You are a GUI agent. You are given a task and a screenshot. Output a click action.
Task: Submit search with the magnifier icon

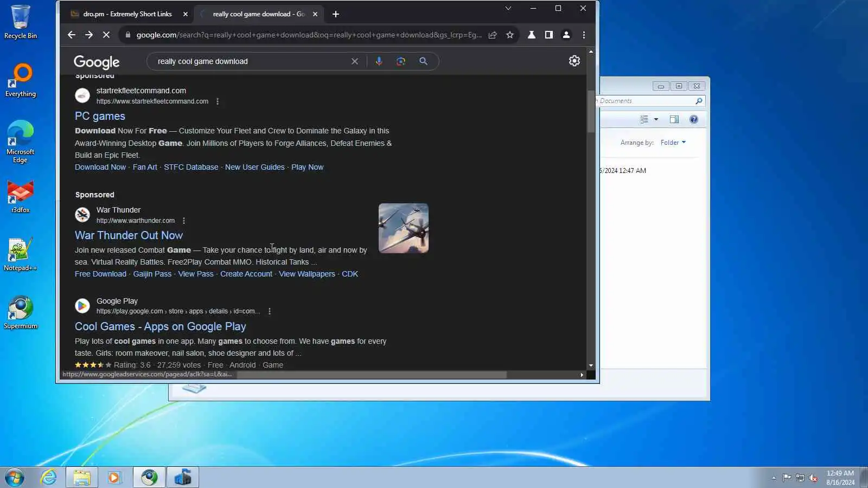[424, 61]
